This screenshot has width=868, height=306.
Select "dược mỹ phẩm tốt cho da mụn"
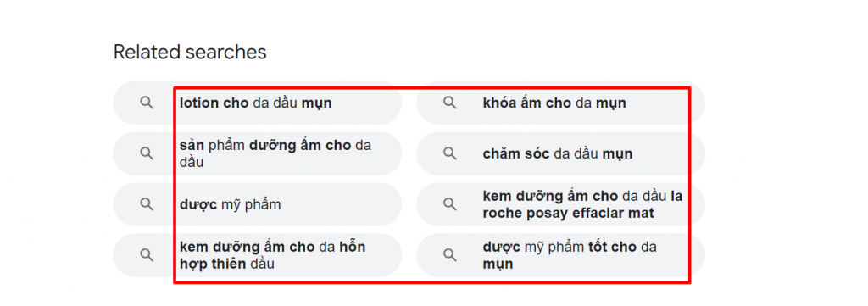click(561, 255)
